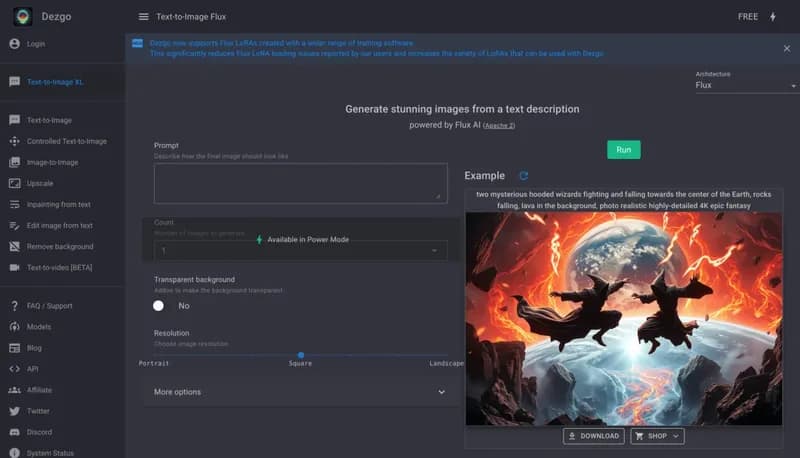
Task: Click the Image-to-Image icon
Action: (x=14, y=162)
